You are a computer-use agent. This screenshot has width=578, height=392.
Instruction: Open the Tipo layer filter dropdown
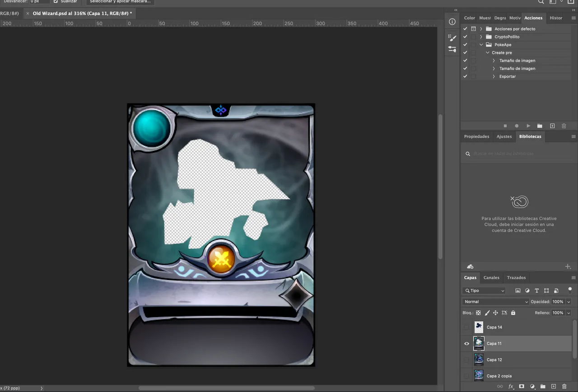click(x=484, y=290)
